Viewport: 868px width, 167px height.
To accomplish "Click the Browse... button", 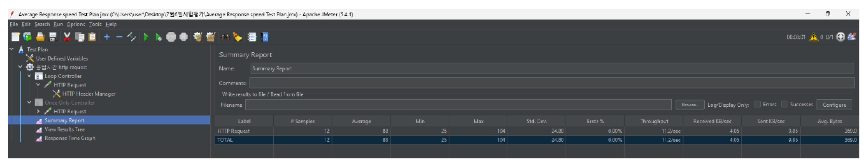I will (690, 105).
